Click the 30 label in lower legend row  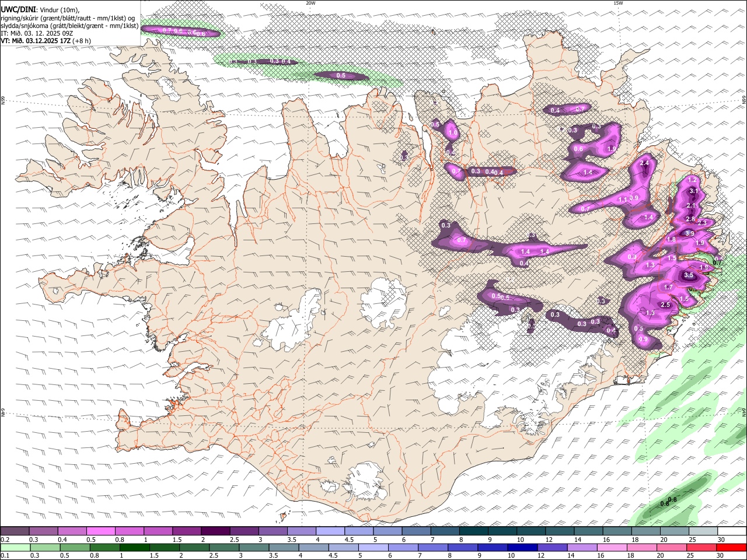pos(720,556)
